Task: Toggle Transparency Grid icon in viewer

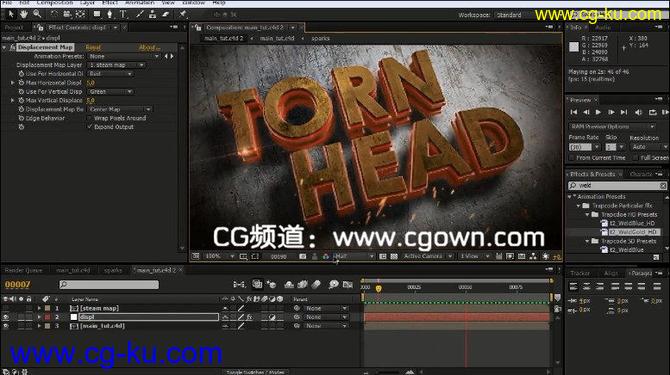Action: 394,256
